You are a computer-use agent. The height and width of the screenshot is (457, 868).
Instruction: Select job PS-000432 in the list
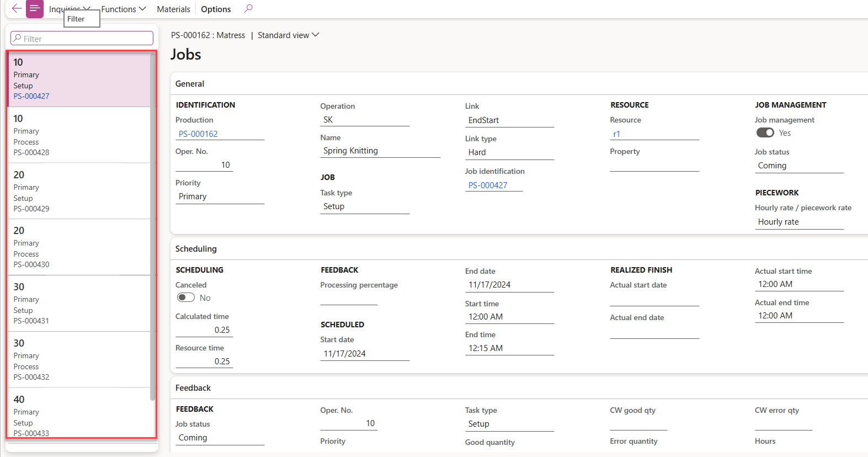point(79,359)
